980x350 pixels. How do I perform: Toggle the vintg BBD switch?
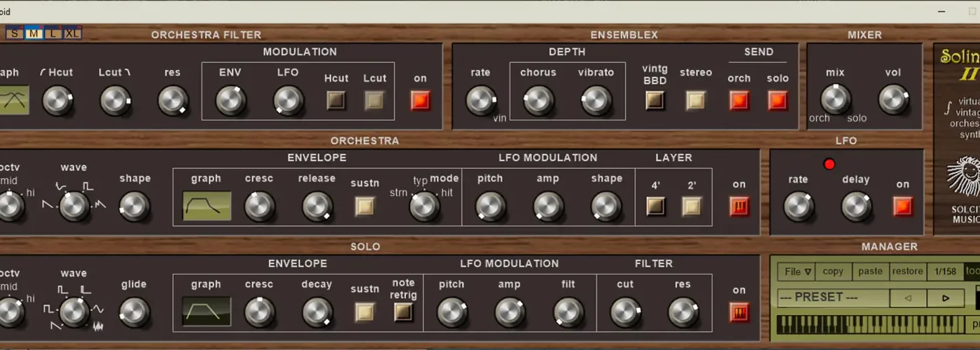(654, 101)
